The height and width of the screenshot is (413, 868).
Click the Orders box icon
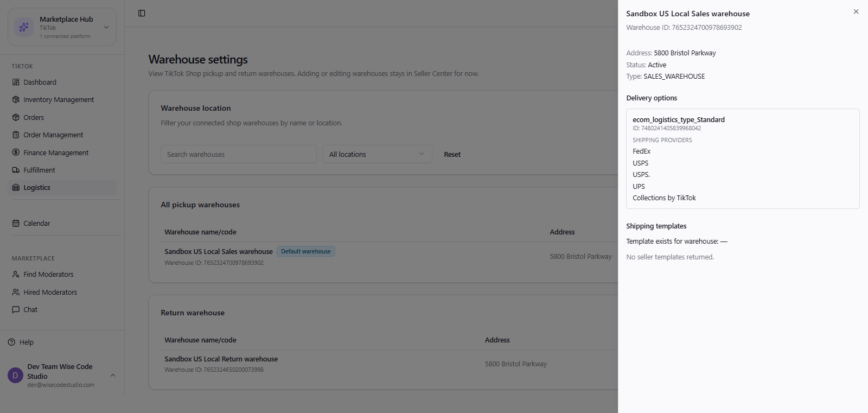[16, 118]
